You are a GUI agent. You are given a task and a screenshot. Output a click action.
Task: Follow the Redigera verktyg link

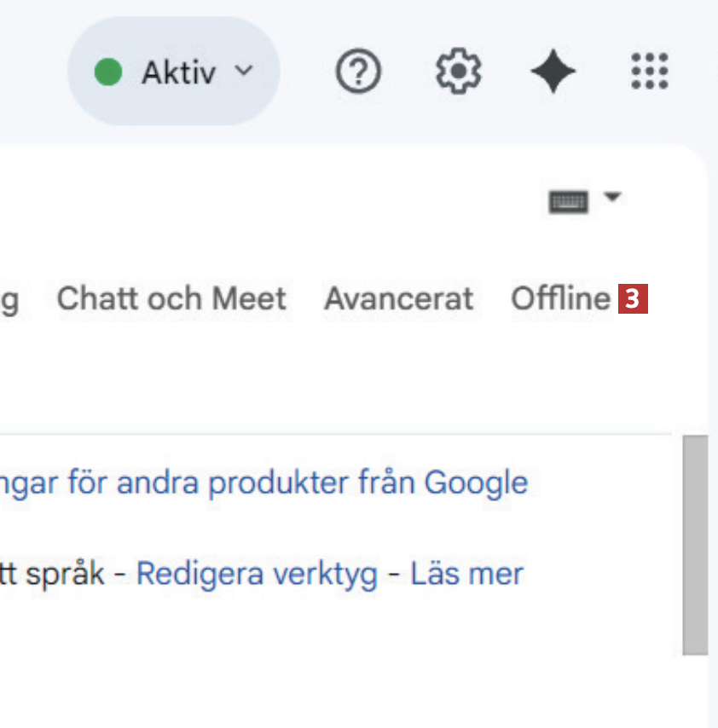257,575
